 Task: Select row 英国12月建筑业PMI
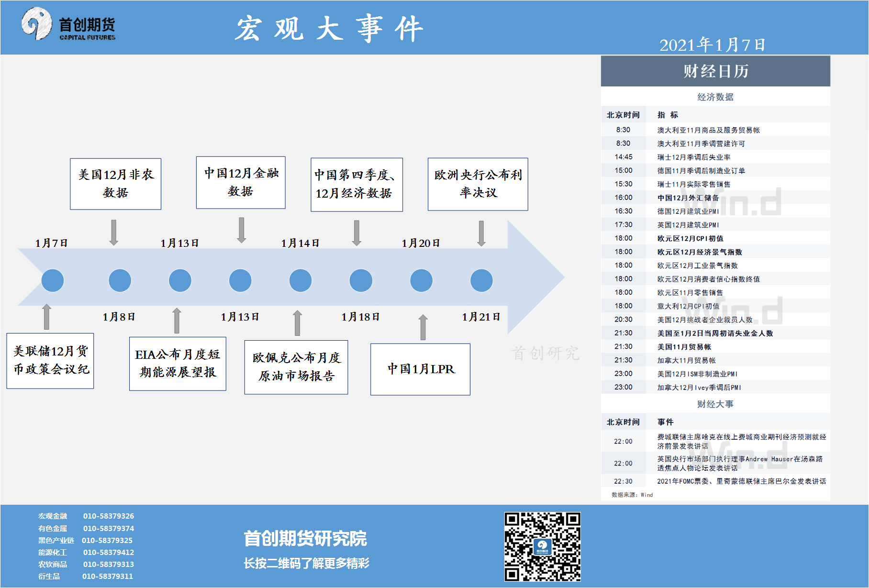pyautogui.click(x=715, y=225)
